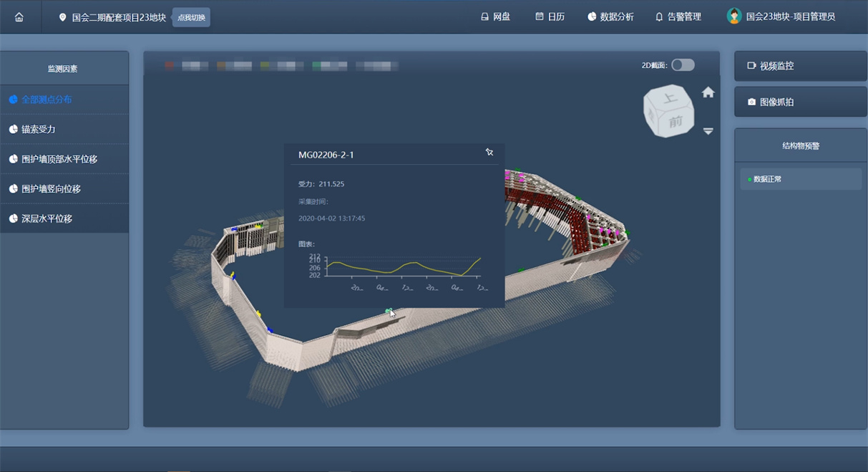Screen dimensions: 868x472
Task: Open the 日历 calendar
Action: click(x=550, y=16)
